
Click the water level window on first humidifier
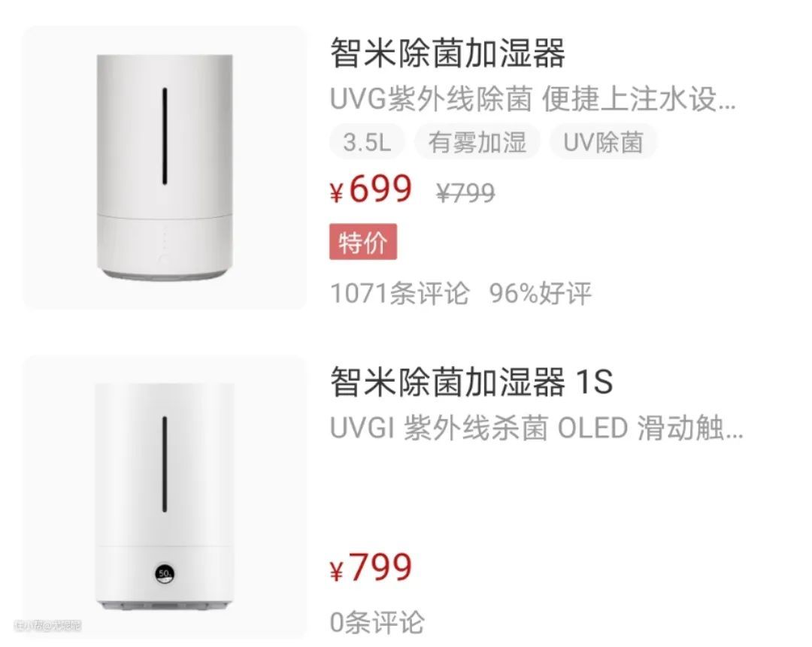[165, 136]
